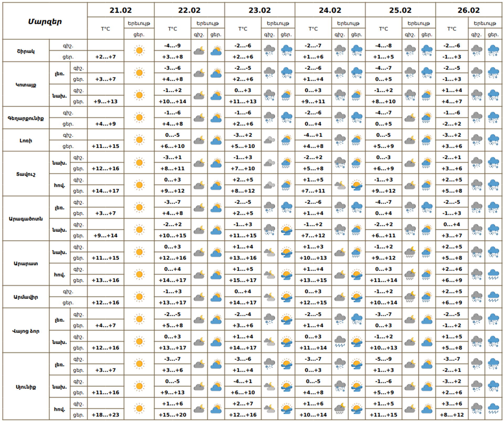Select the 26.02 date column header

pos(469,10)
